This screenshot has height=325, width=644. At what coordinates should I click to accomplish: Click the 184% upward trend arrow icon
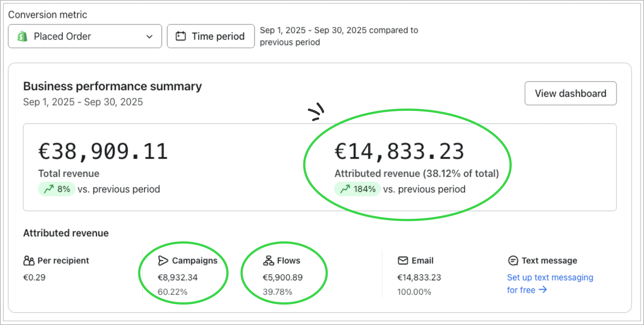(x=345, y=189)
